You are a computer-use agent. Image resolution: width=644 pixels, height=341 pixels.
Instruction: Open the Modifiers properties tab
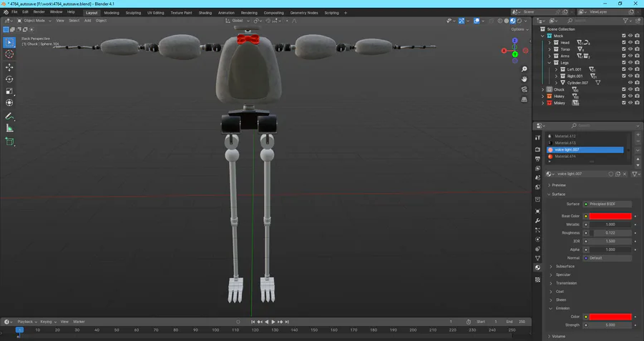point(537,221)
